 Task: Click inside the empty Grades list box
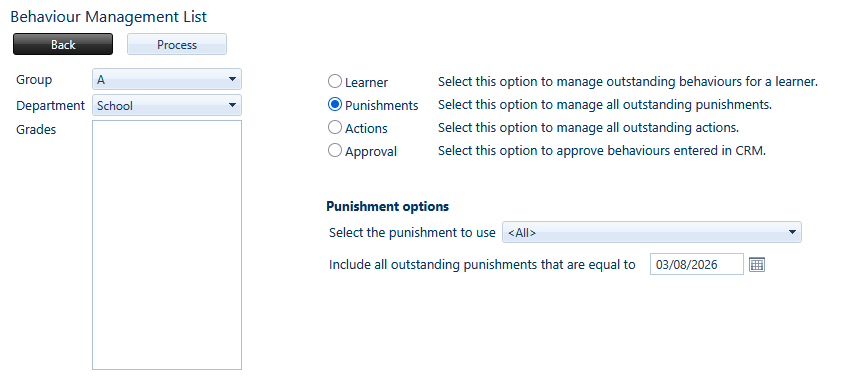(x=167, y=245)
